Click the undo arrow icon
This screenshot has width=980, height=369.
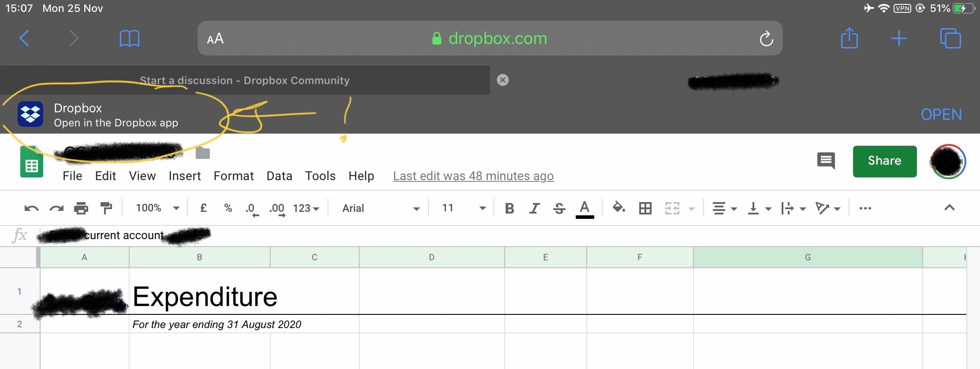[31, 208]
